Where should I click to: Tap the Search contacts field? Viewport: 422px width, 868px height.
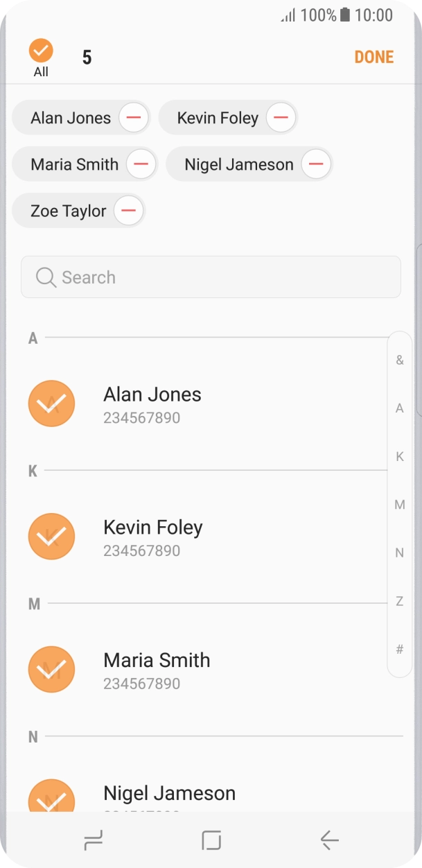pos(211,277)
